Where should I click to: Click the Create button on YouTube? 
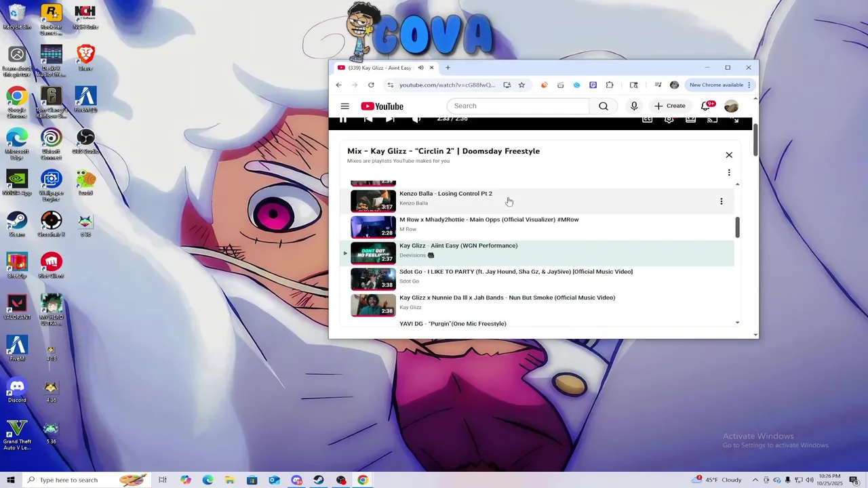670,106
